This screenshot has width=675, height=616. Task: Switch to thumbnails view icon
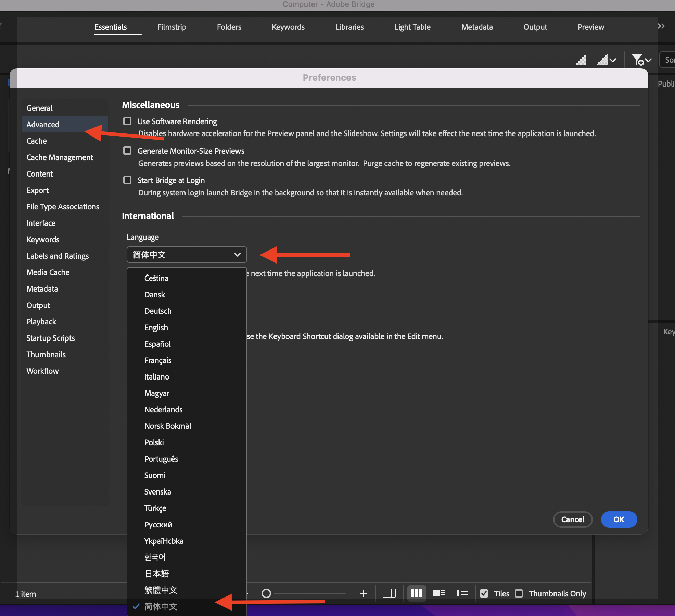click(x=416, y=593)
